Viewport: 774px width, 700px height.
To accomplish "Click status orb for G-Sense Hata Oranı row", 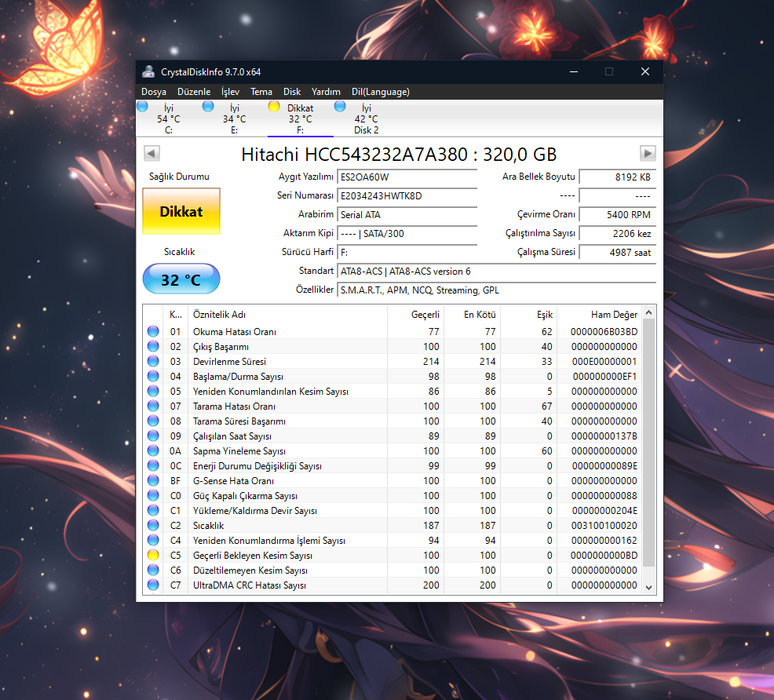I will pos(153,480).
